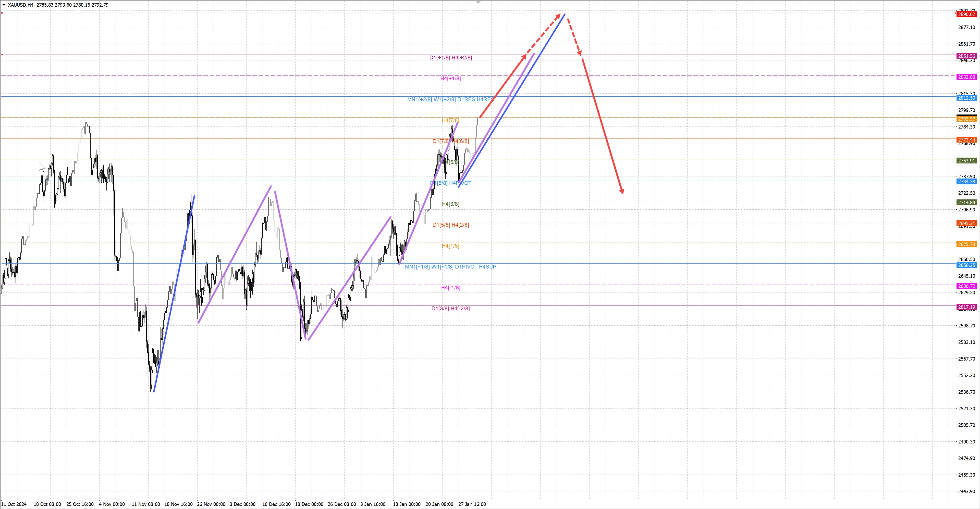Click the 2656.25 price tag

[x=966, y=265]
